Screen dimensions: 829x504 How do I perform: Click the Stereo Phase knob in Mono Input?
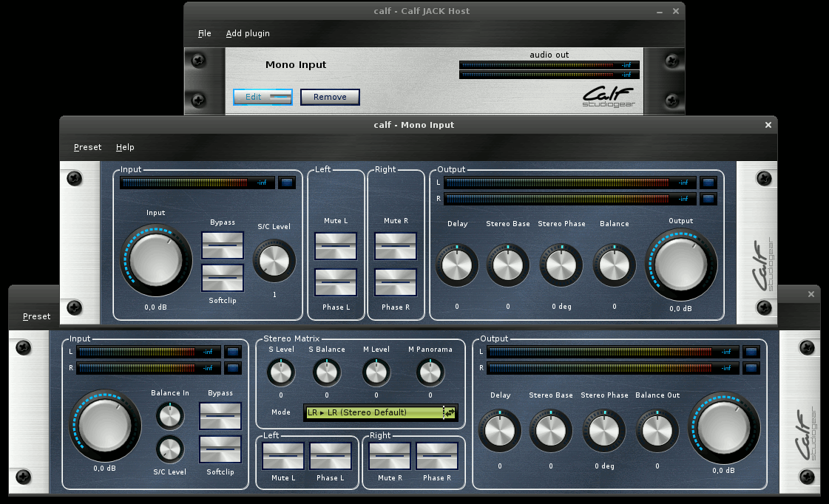[561, 265]
